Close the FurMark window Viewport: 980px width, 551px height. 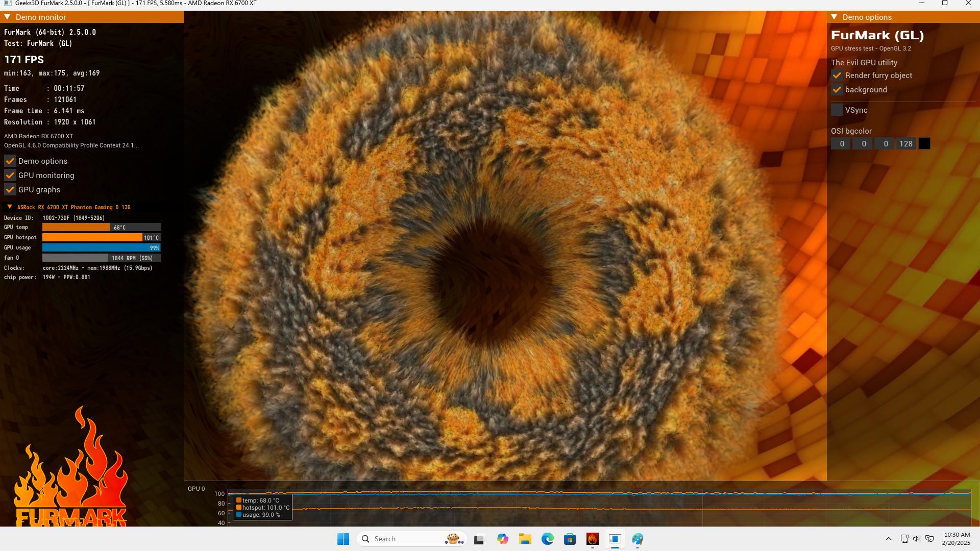point(968,3)
